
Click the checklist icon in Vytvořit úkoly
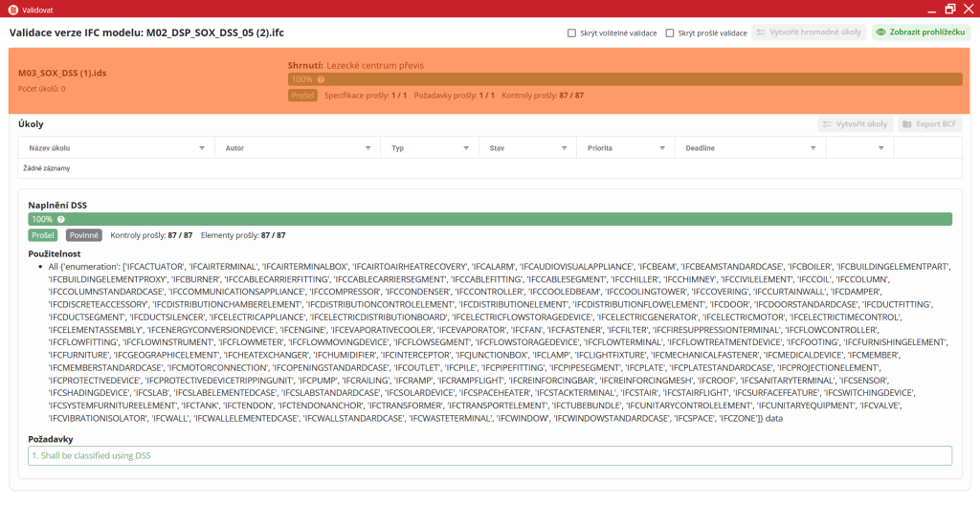click(x=827, y=124)
